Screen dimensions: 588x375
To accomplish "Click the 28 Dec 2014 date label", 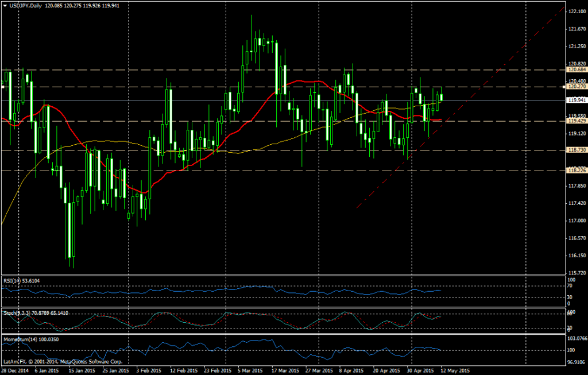I will click(x=15, y=370).
